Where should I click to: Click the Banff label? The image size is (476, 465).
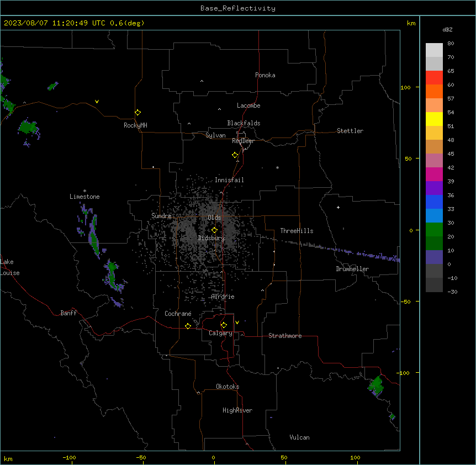click(68, 313)
